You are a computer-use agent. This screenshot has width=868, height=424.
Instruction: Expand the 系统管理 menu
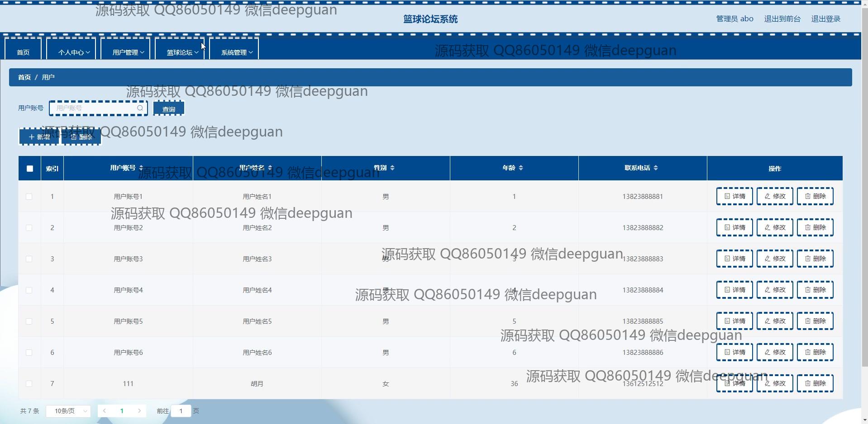[x=236, y=52]
